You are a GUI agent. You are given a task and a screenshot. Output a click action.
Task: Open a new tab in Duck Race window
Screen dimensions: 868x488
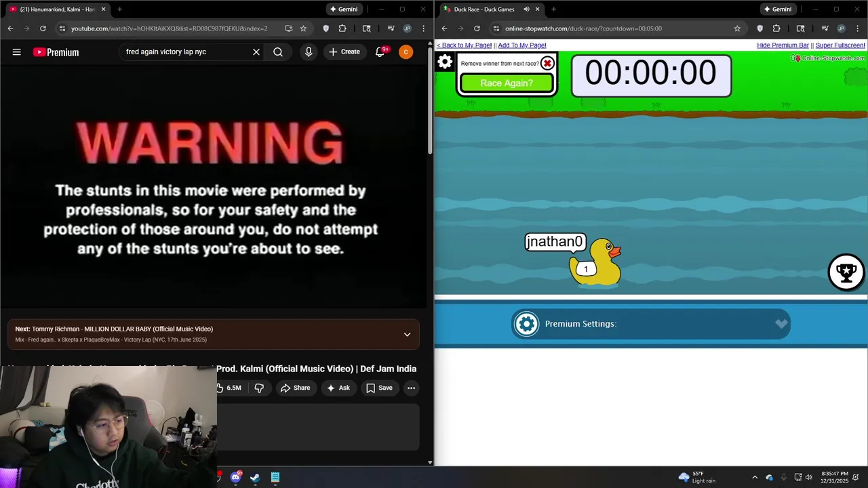[553, 9]
